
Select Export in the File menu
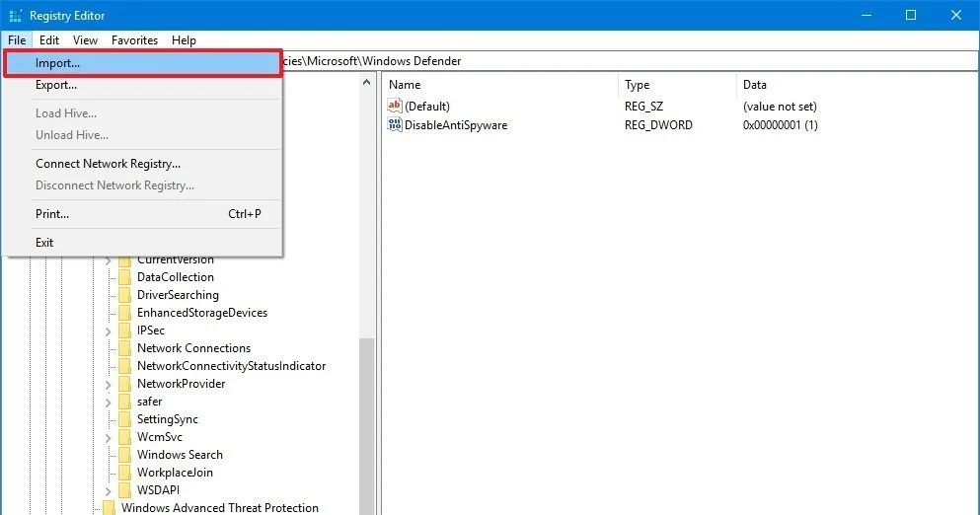56,85
